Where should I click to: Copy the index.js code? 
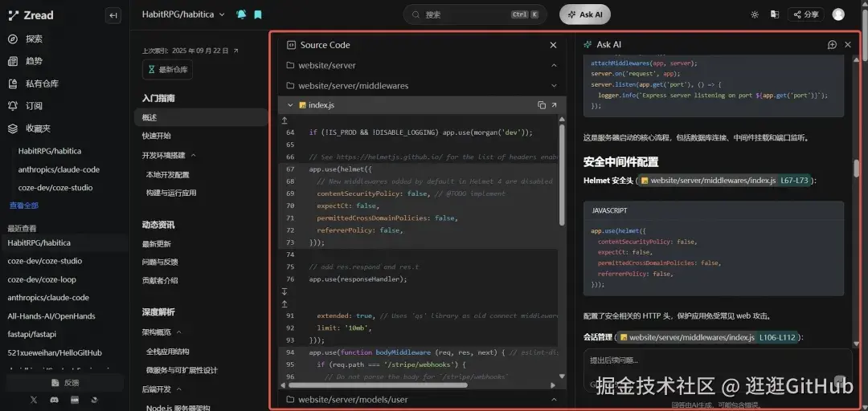click(x=542, y=105)
